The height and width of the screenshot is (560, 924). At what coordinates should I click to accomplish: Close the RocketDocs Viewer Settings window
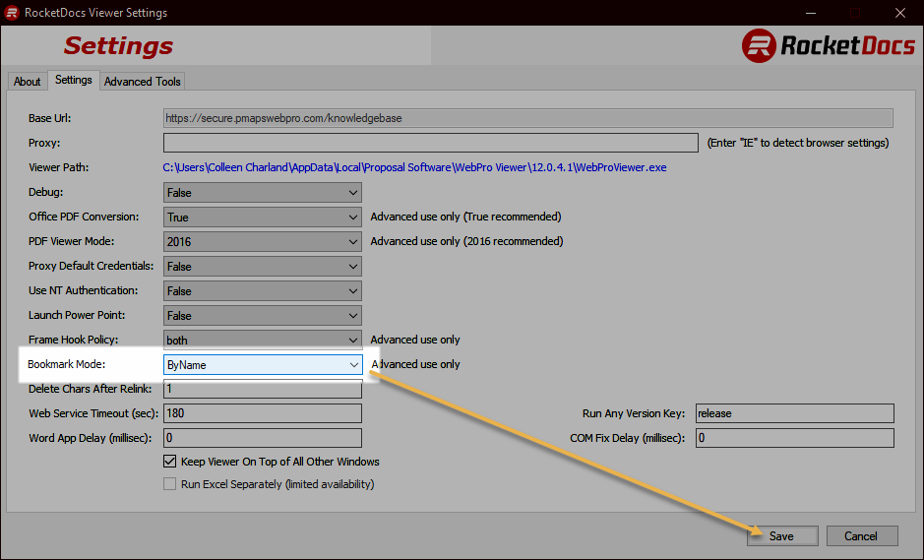899,13
